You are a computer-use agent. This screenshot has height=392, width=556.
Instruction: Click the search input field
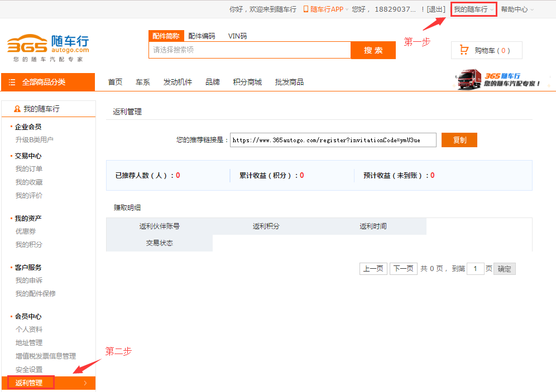coord(249,50)
